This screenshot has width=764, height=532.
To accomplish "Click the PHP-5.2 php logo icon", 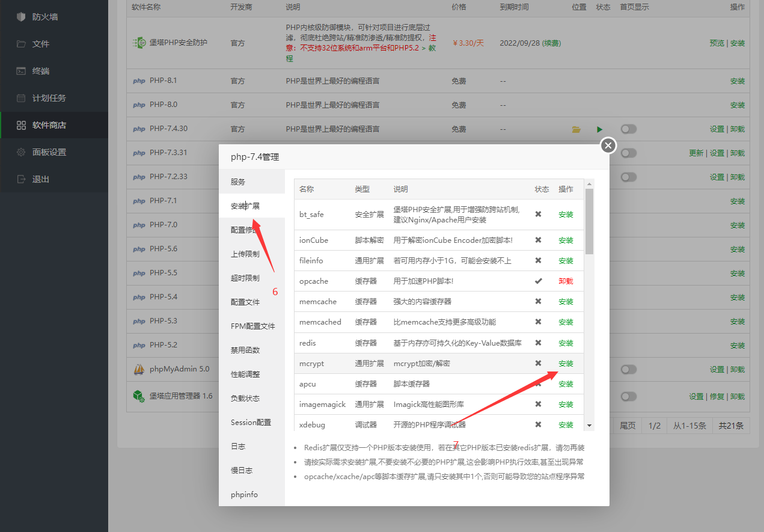I will tap(139, 345).
